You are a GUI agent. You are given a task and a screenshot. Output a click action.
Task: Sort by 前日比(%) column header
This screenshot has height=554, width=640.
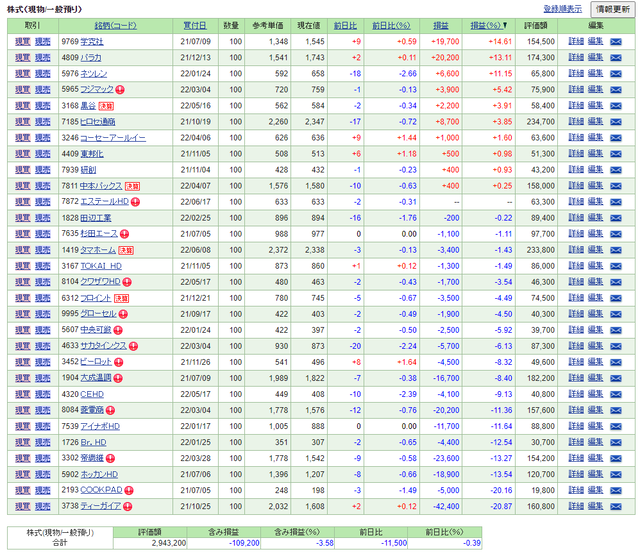391,26
